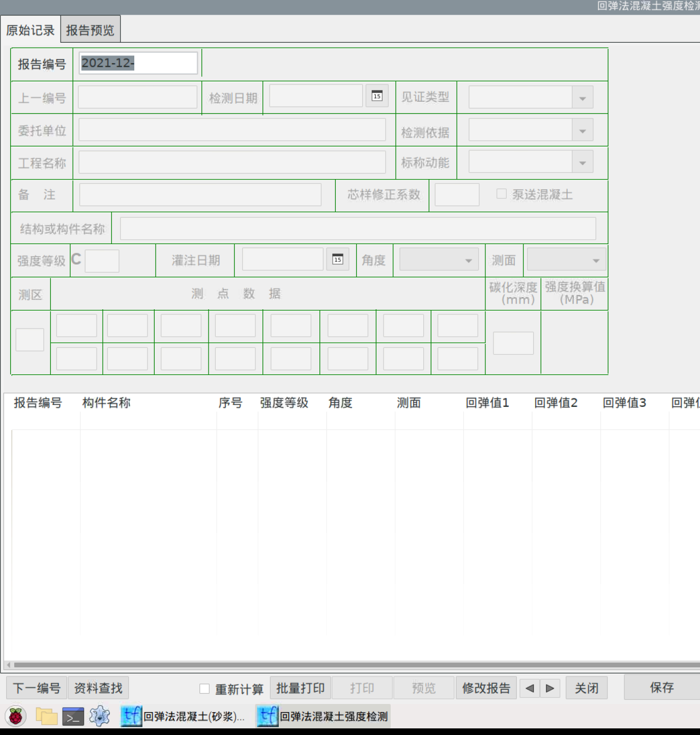Click into 工程名称 text field
This screenshot has width=700, height=735.
[x=232, y=162]
